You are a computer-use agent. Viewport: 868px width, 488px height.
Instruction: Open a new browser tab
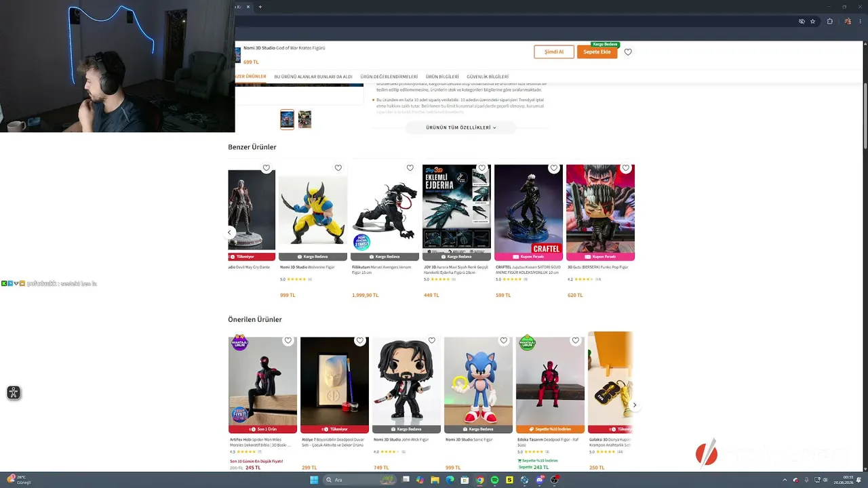pyautogui.click(x=260, y=7)
